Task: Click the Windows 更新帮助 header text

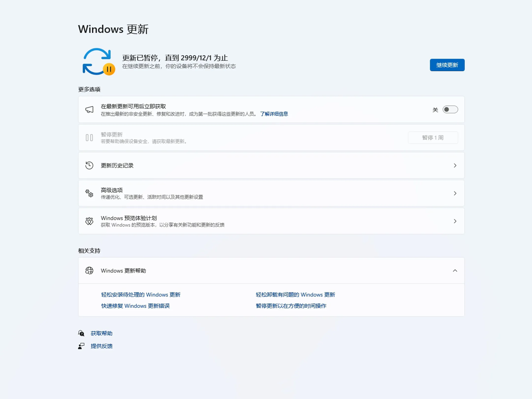Action: tap(123, 271)
